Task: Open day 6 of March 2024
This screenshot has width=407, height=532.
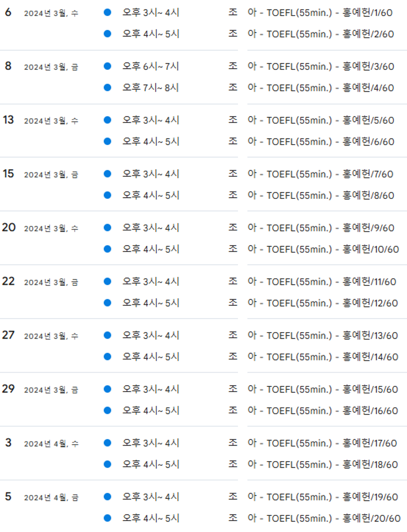Action: [8, 12]
